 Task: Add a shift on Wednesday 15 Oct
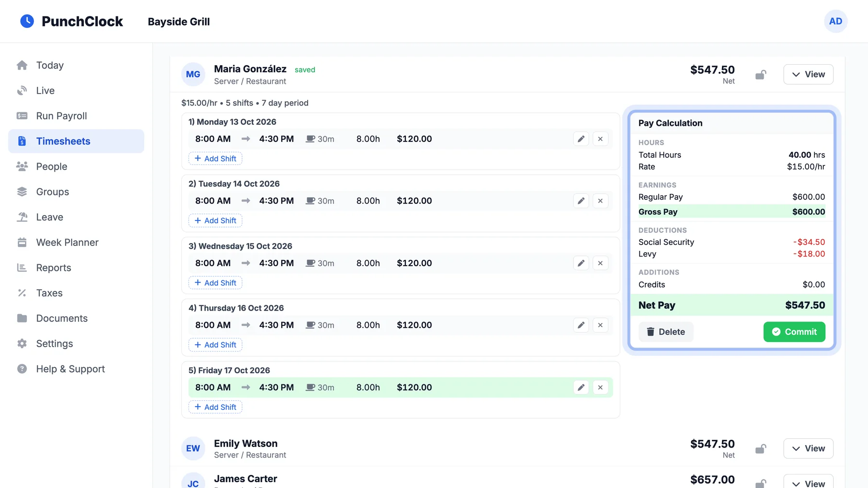[x=215, y=283]
